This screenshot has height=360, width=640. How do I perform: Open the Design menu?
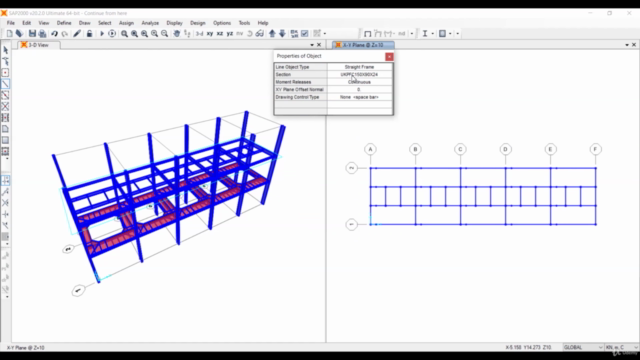[x=198, y=23]
